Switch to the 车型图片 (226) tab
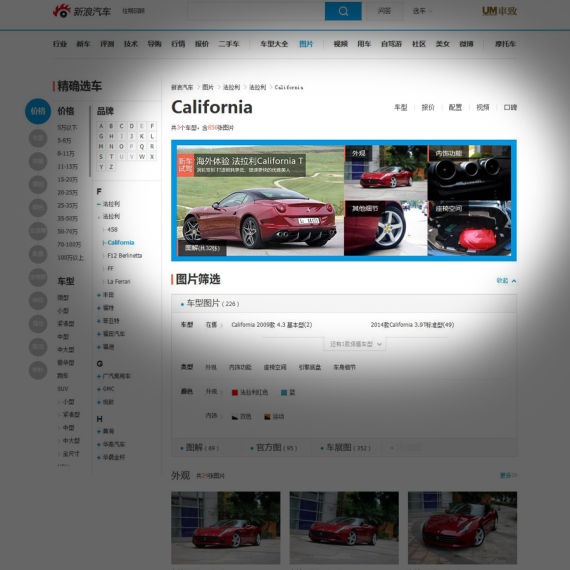The height and width of the screenshot is (570, 570). click(210, 303)
